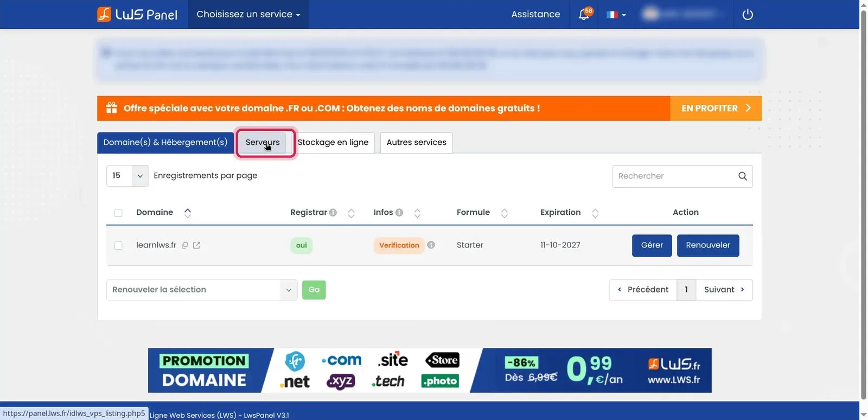Click the Registrar info icon
Viewport: 868px width, 420px height.
tap(333, 213)
